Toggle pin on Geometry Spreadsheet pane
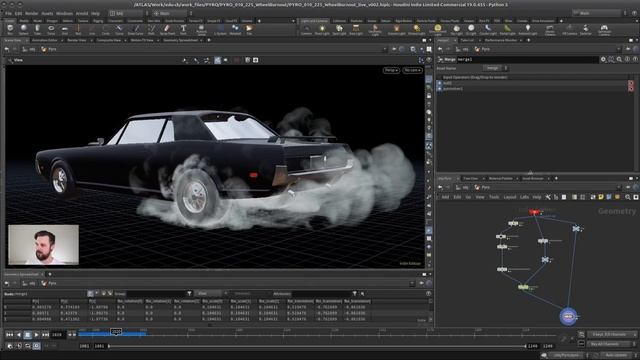This screenshot has height=360, width=640. [422, 283]
